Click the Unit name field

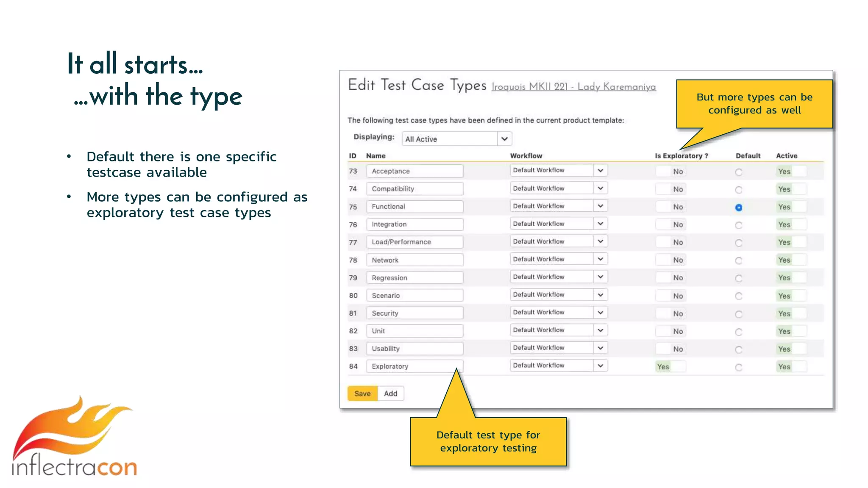(415, 331)
